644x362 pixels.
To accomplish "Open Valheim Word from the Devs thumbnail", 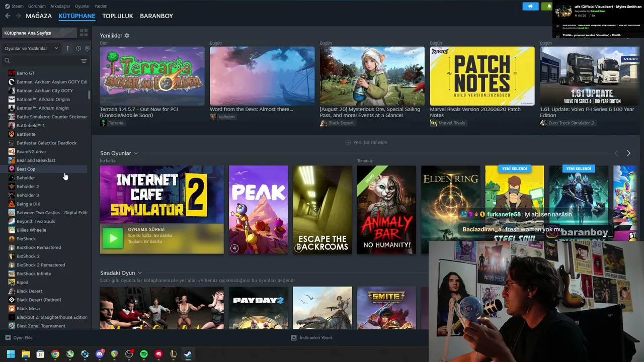I will tap(262, 76).
